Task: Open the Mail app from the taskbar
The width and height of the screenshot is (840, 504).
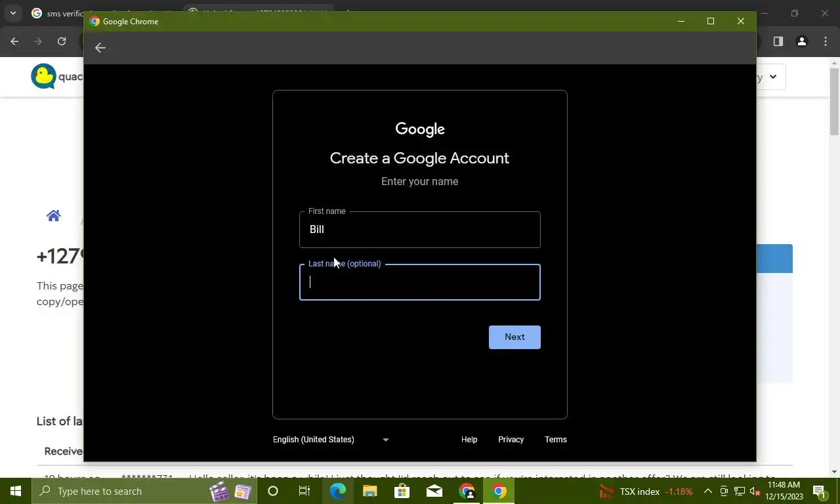Action: tap(434, 491)
